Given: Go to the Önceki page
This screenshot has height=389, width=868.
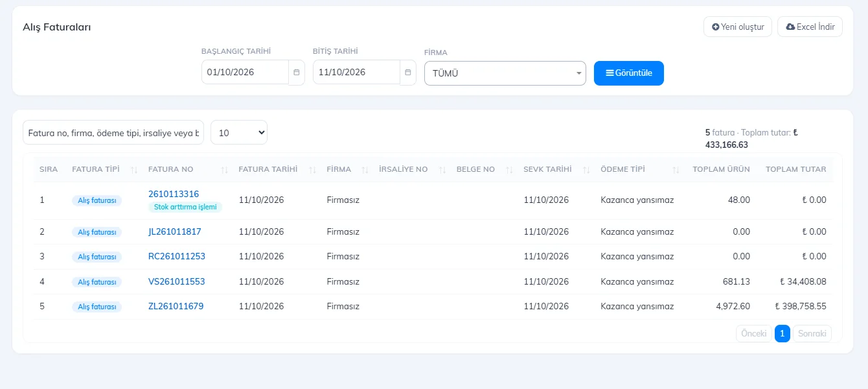Looking at the screenshot, I should coord(754,333).
